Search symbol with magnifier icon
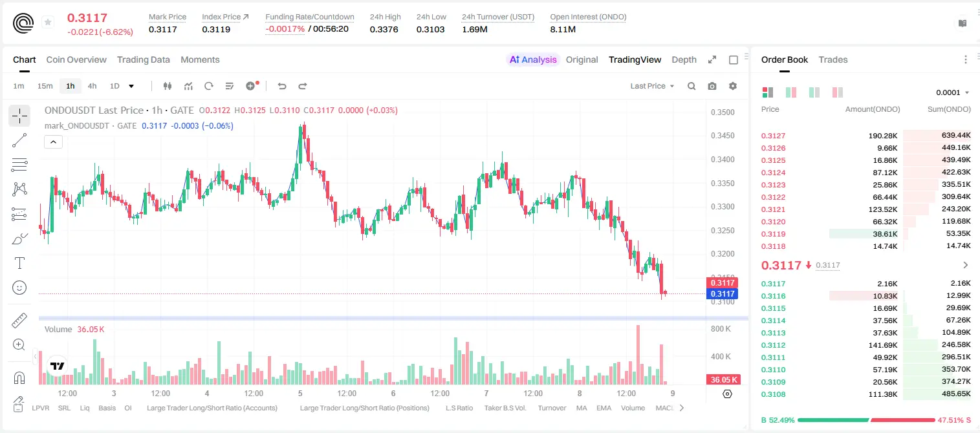The width and height of the screenshot is (980, 433). coord(691,86)
